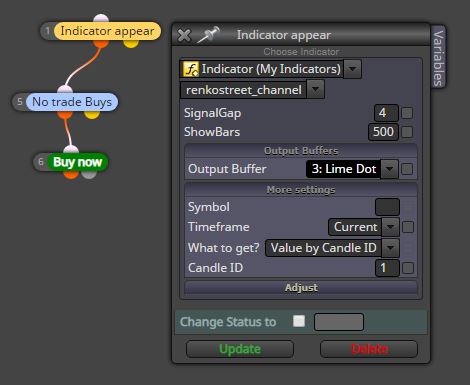Select the Indicator appear node

(107, 31)
